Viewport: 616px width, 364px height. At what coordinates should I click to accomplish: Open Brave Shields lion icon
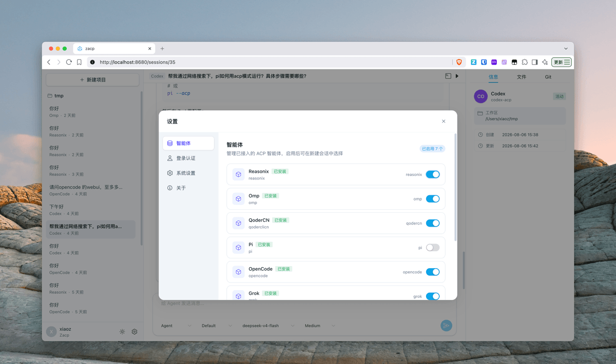(x=459, y=62)
